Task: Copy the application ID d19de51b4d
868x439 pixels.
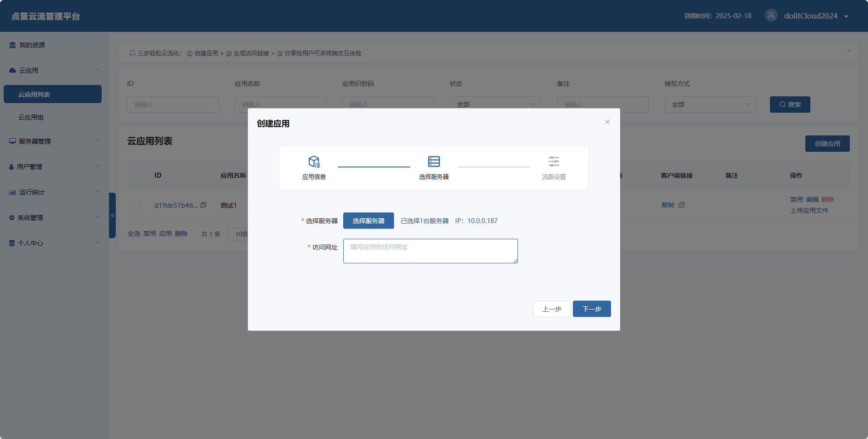Action: pos(203,205)
